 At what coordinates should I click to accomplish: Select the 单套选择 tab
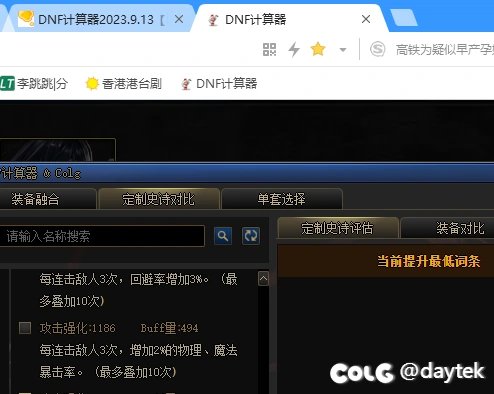pyautogui.click(x=282, y=199)
